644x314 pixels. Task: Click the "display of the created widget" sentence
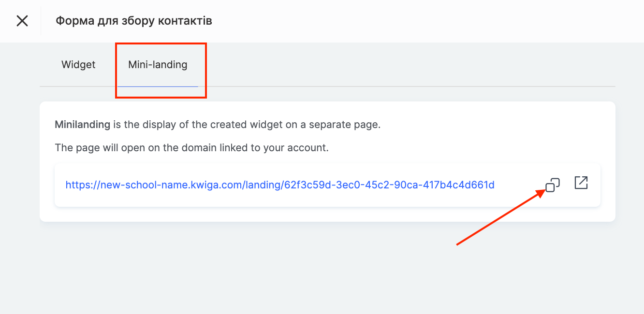pyautogui.click(x=247, y=125)
